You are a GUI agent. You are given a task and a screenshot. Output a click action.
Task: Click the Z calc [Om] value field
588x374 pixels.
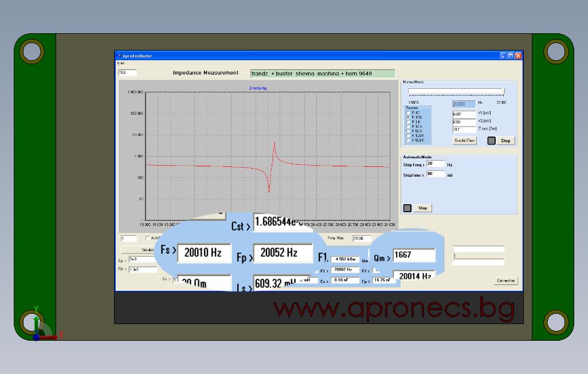[x=464, y=129]
